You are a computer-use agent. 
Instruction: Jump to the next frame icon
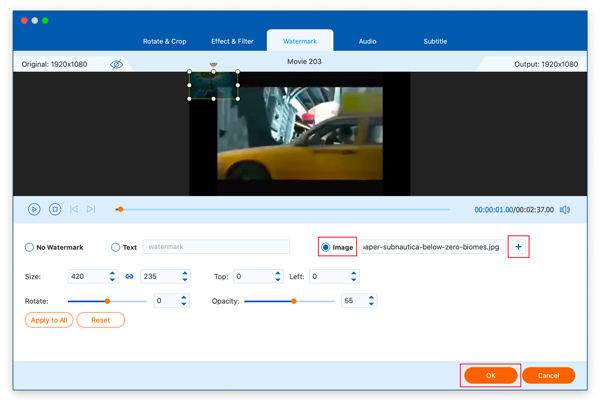[x=91, y=209]
